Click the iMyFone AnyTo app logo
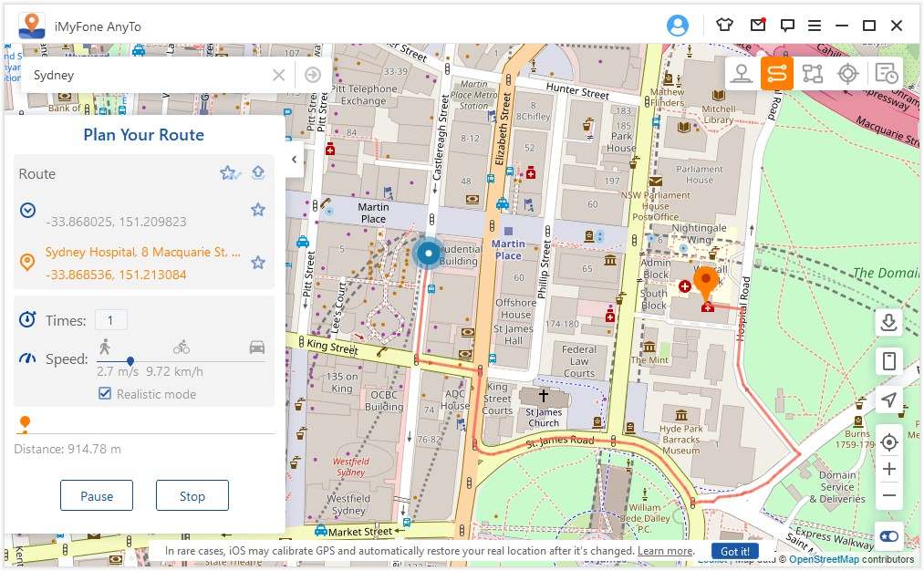The width and height of the screenshot is (924, 571). pos(32,26)
